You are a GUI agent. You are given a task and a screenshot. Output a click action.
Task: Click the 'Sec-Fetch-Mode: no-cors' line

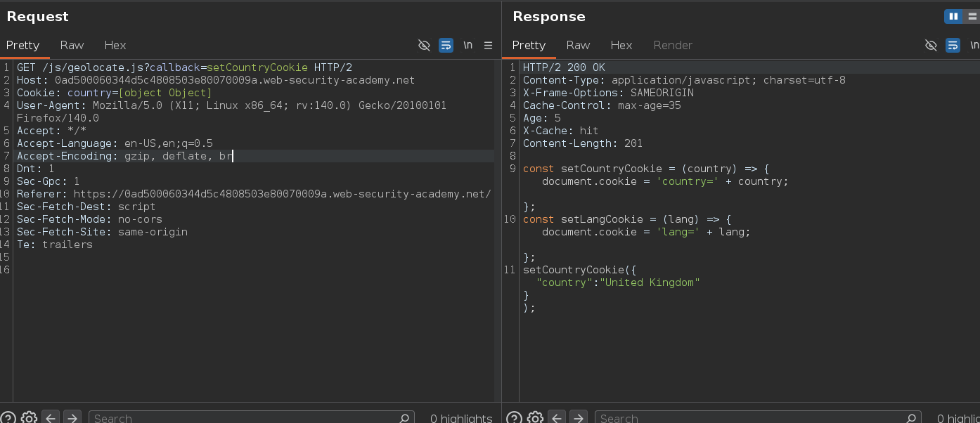point(89,219)
